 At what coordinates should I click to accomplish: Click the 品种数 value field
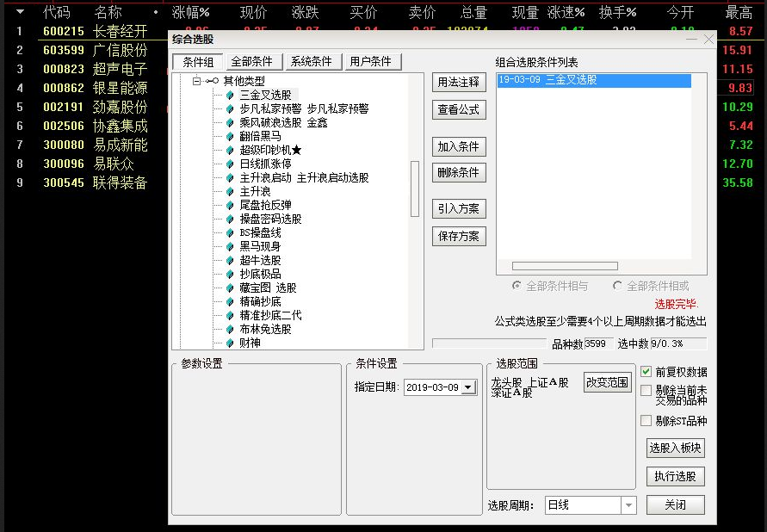pyautogui.click(x=599, y=343)
